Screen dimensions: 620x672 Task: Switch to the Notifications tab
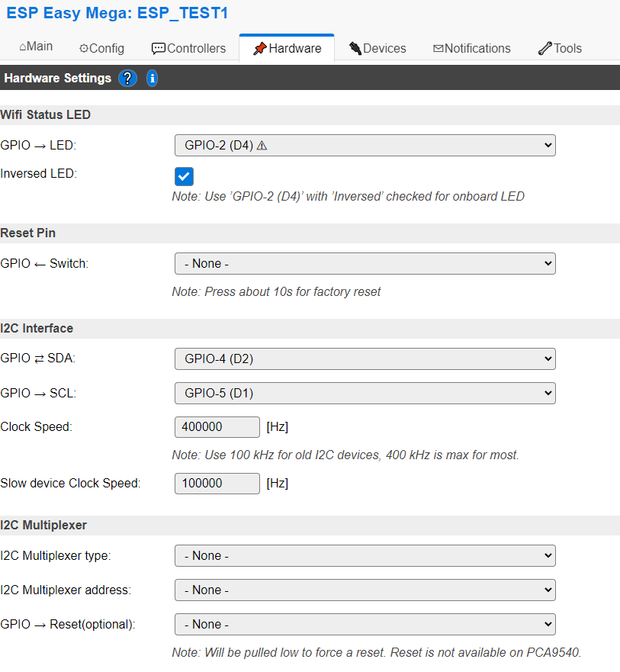472,48
